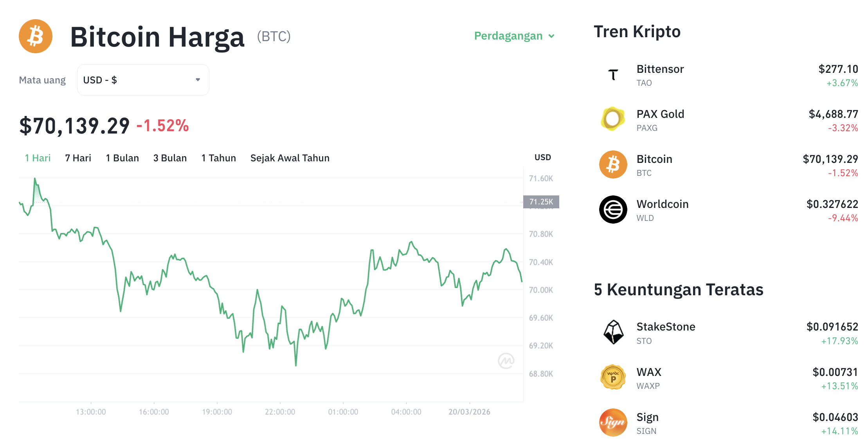Switch to the 1 Tahun view

(x=218, y=158)
